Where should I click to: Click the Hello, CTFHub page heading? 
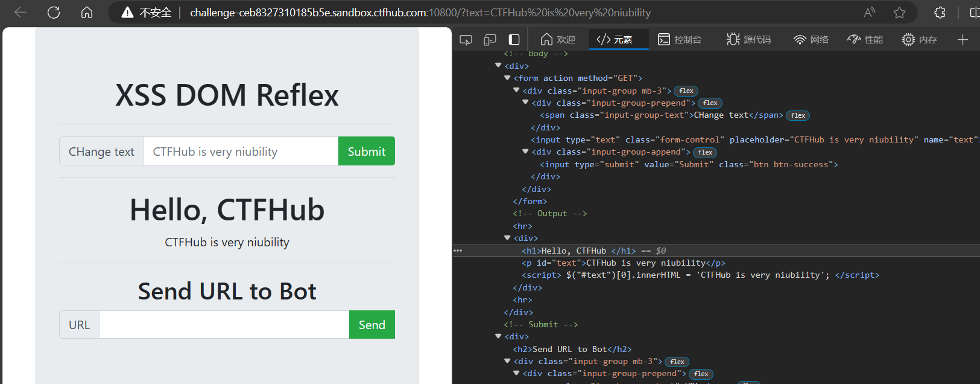click(227, 210)
